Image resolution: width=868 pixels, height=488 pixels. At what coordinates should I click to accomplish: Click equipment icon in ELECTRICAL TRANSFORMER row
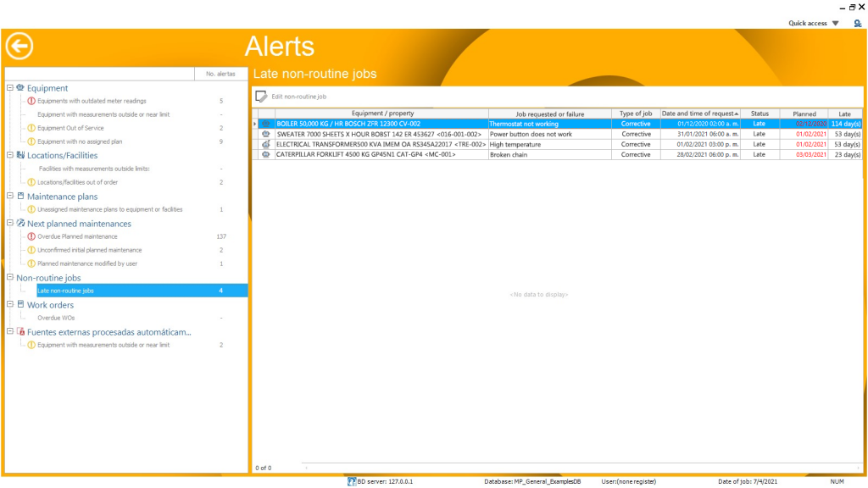click(x=266, y=144)
